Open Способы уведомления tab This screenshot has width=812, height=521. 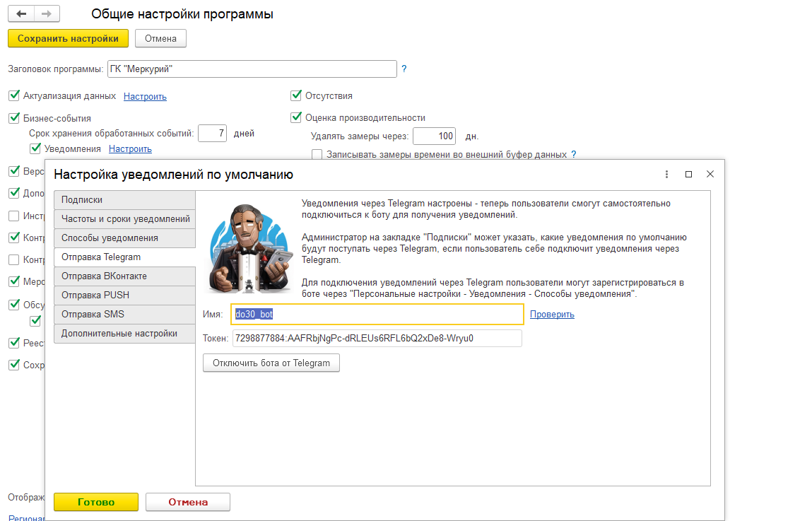click(x=124, y=238)
